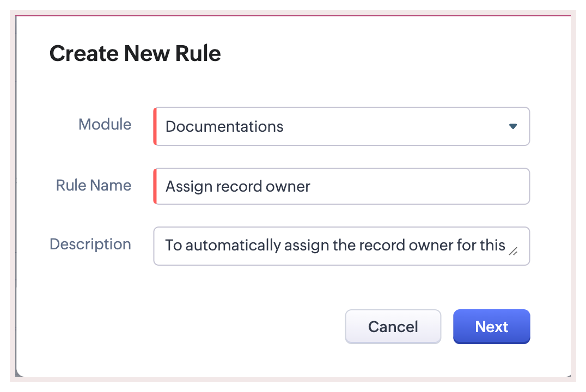Click empty space right of Rule Name text
The height and width of the screenshot is (392, 586).
(419, 186)
